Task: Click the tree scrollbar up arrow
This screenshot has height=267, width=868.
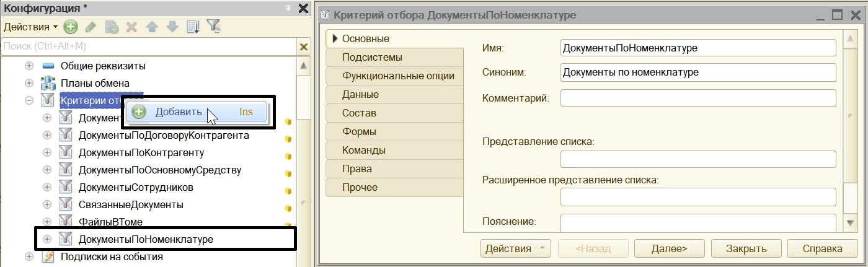Action: [303, 66]
